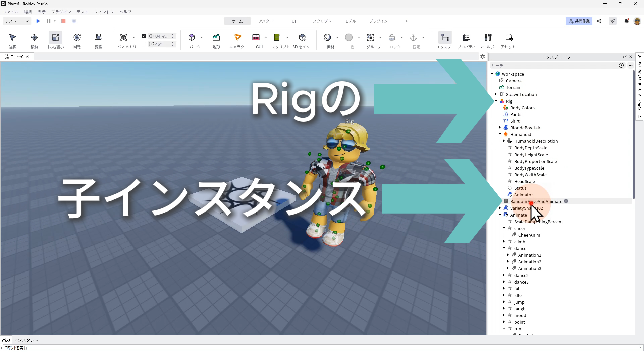
Task: Click the blue Play test button
Action: point(38,21)
